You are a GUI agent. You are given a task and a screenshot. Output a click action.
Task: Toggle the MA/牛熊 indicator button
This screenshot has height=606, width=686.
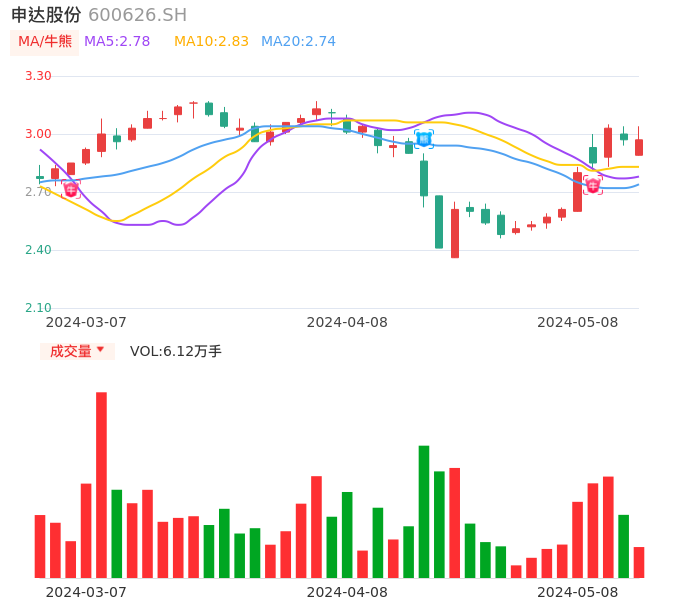click(x=44, y=42)
